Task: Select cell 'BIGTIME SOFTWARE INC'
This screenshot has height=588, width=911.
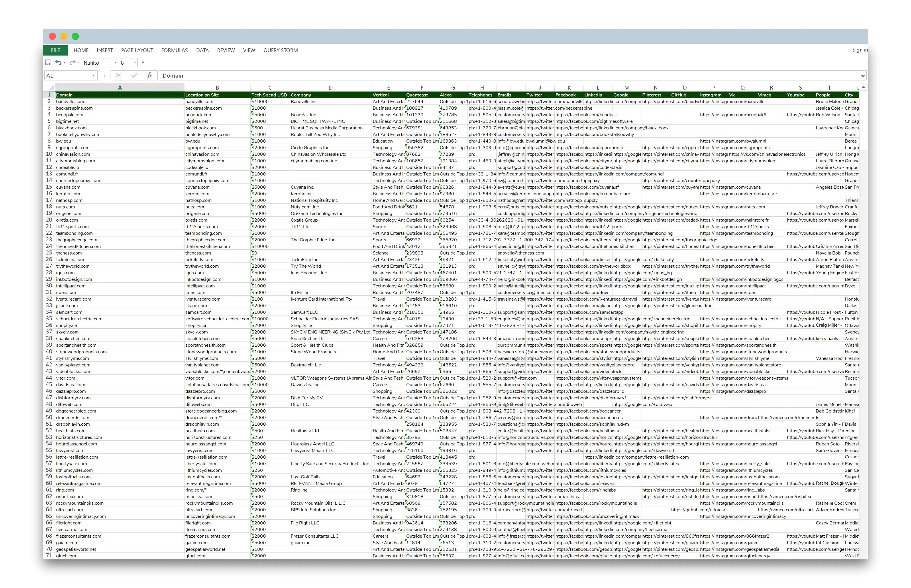Action: (330, 121)
